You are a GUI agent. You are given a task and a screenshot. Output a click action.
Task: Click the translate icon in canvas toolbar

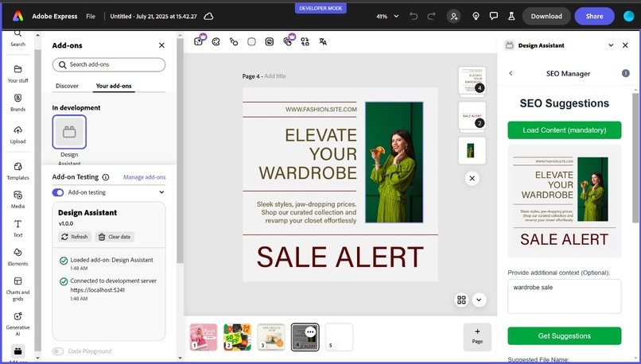(x=323, y=41)
